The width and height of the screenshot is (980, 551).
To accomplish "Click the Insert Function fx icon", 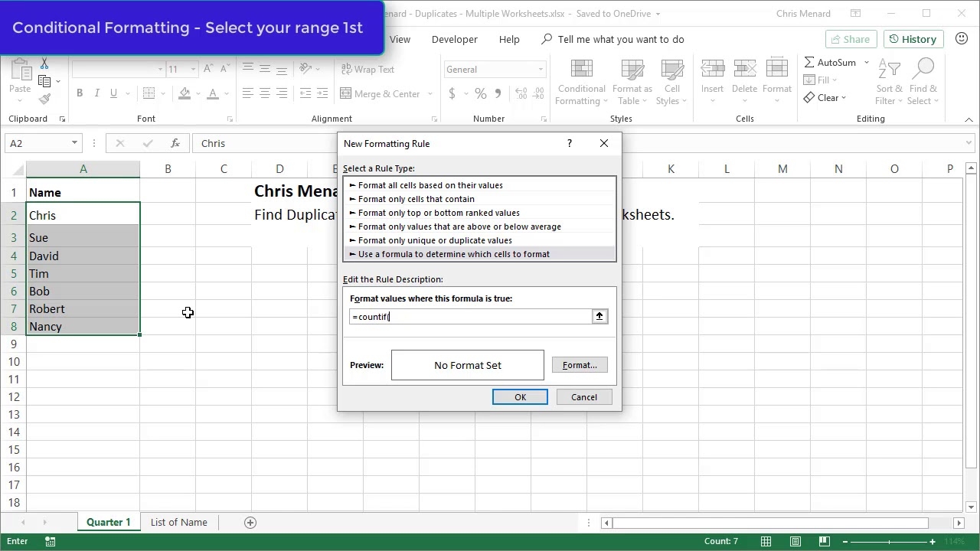I will coord(175,143).
